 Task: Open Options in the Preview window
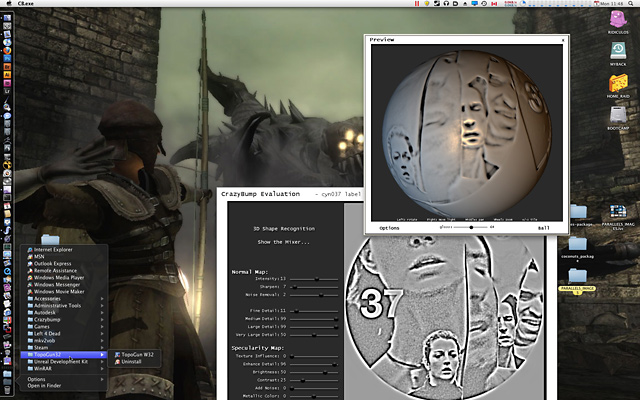tap(389, 228)
